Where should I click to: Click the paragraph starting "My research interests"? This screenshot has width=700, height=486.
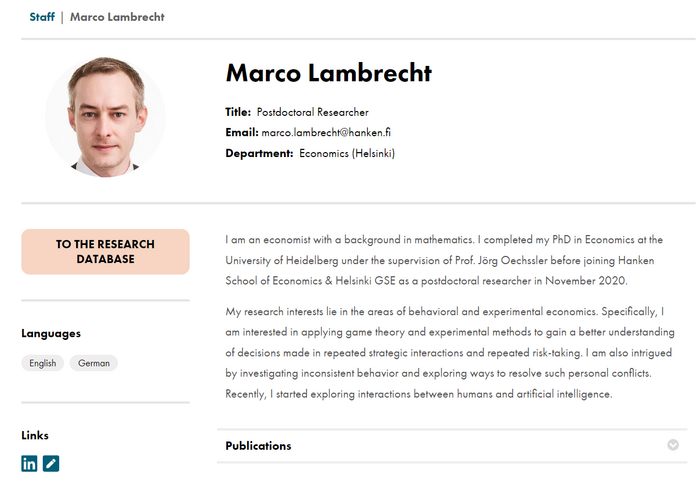[445, 353]
